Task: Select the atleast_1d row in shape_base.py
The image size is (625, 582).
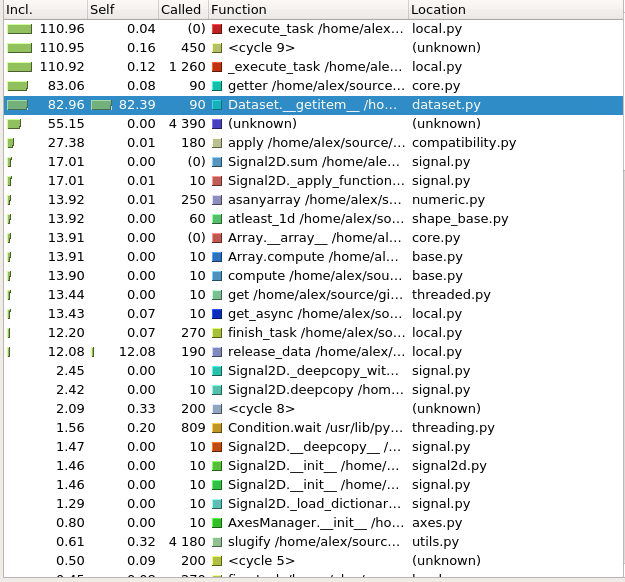Action: [x=313, y=219]
